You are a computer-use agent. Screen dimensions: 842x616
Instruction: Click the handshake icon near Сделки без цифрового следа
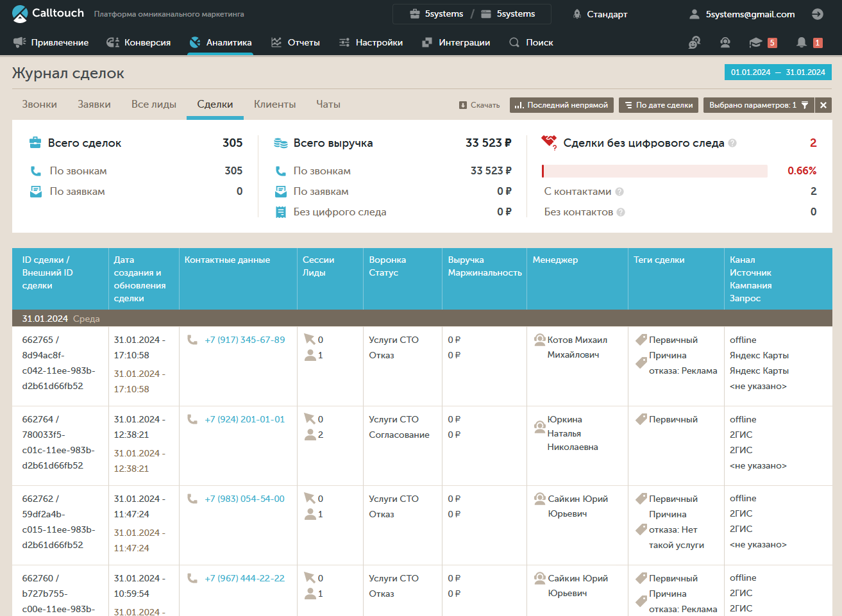click(x=550, y=142)
